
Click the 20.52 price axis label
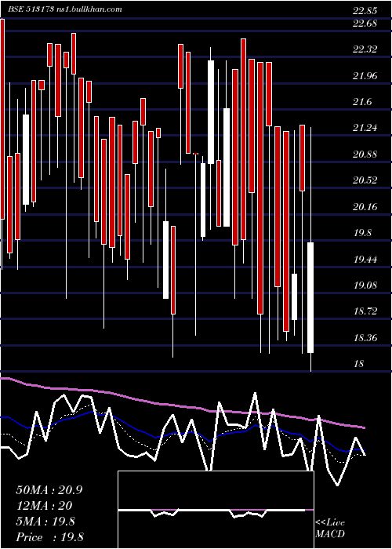point(365,180)
